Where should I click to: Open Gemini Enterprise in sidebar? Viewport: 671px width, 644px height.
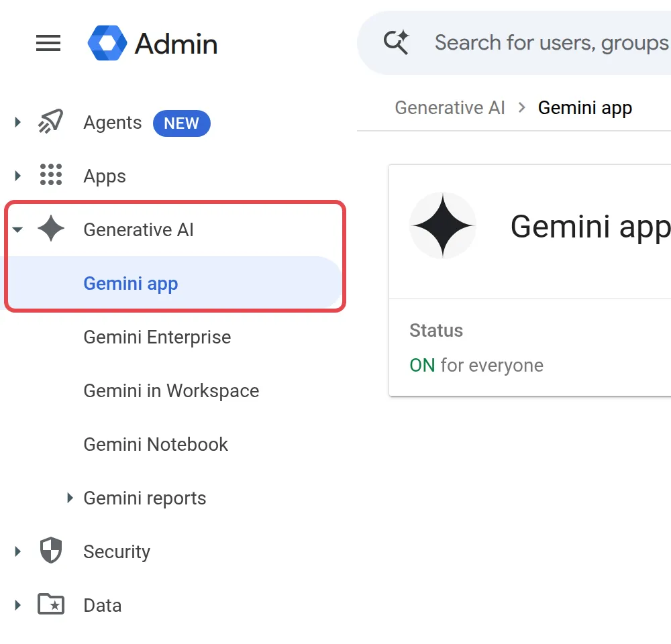tap(157, 337)
